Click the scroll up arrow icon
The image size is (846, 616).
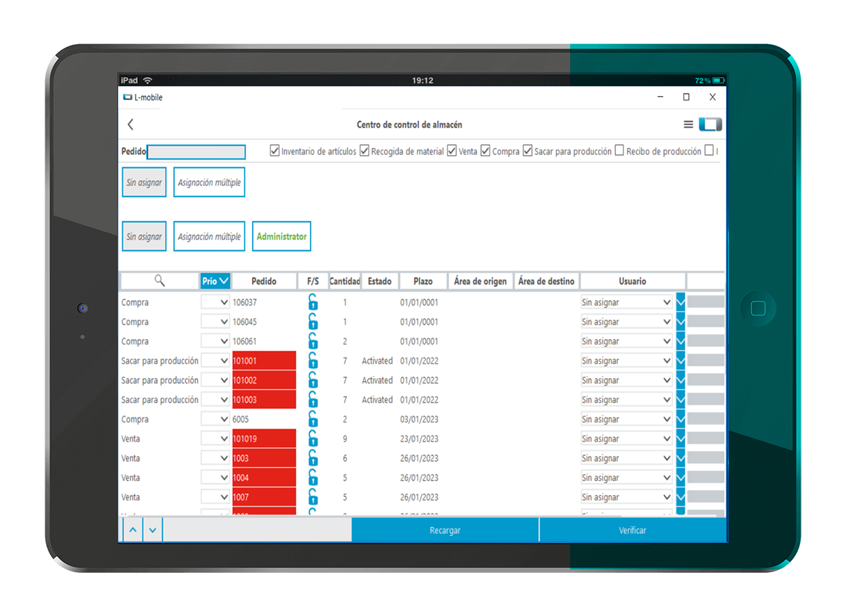[x=133, y=530]
